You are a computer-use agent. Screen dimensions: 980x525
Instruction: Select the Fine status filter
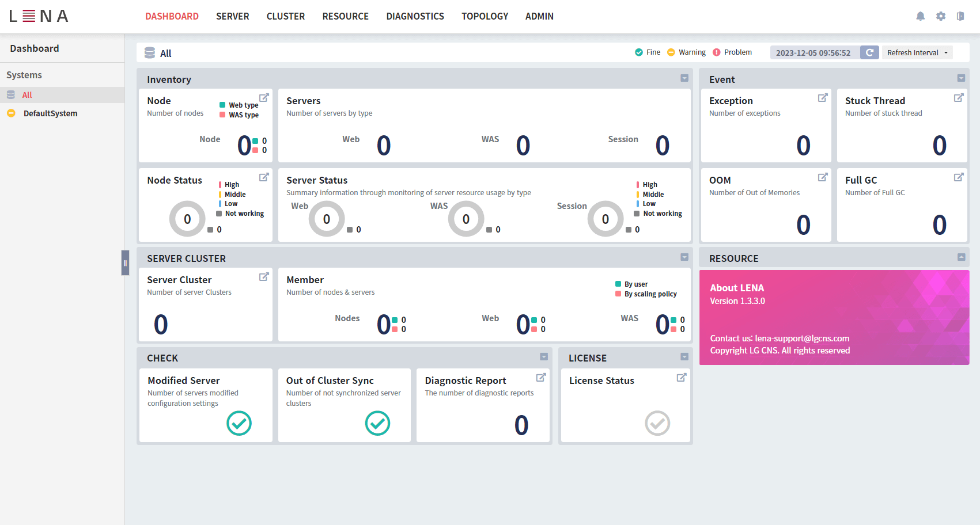[648, 52]
